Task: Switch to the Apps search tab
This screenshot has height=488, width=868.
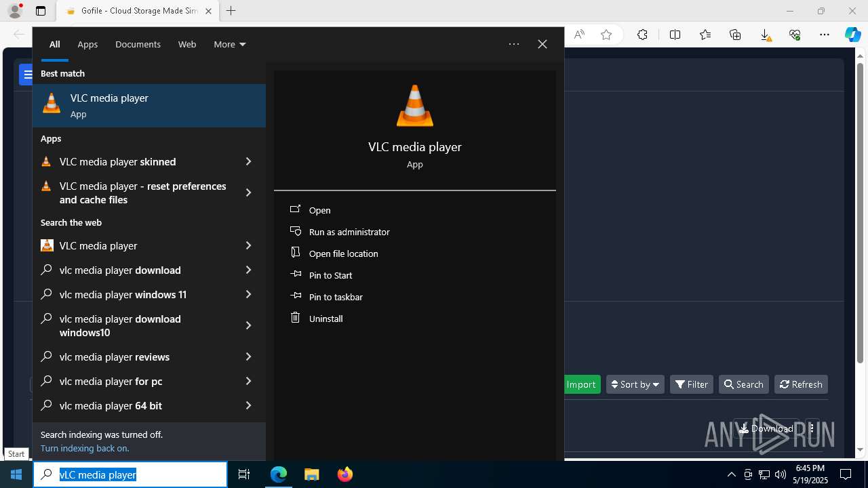Action: 87,44
